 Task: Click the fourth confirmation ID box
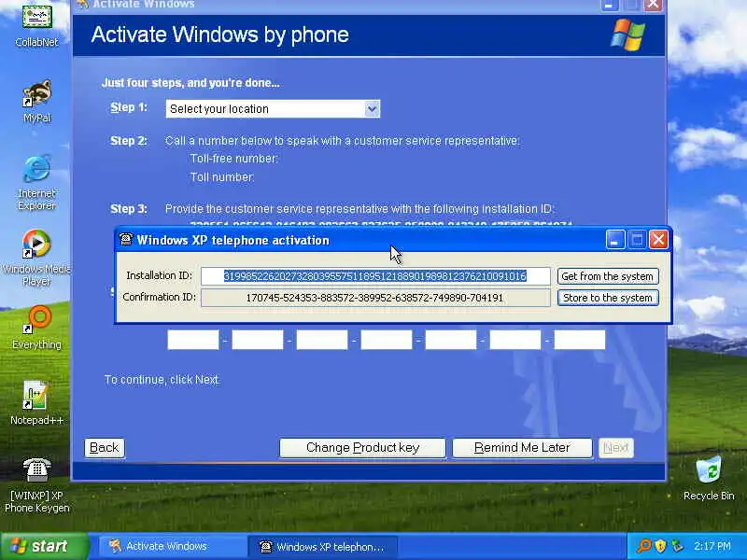pos(387,340)
